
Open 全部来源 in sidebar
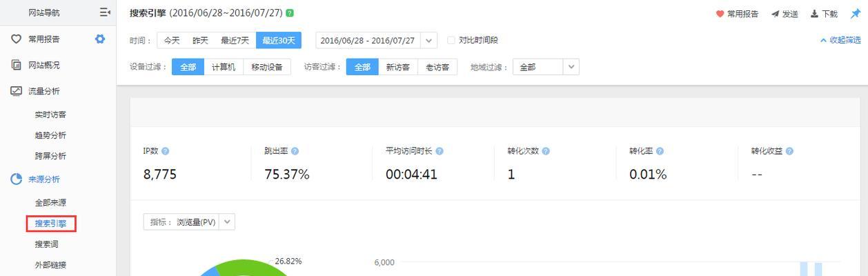coord(51,203)
